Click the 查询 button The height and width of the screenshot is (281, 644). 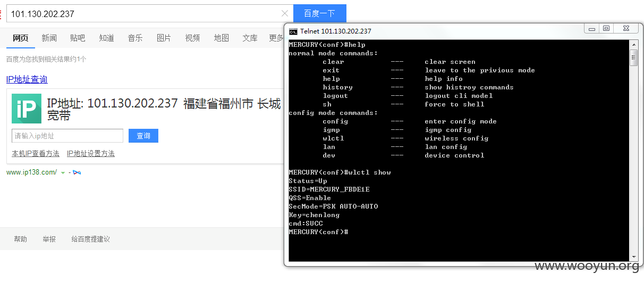tap(143, 136)
